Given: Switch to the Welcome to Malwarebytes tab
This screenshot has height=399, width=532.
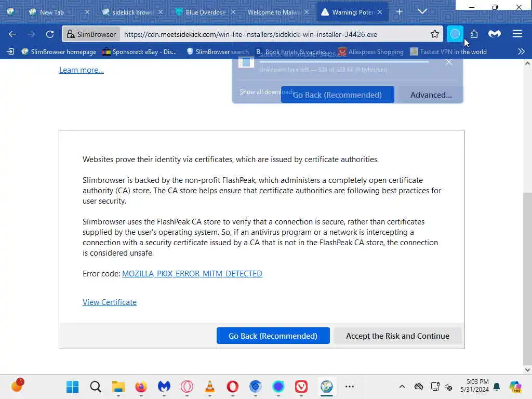Looking at the screenshot, I should (273, 12).
